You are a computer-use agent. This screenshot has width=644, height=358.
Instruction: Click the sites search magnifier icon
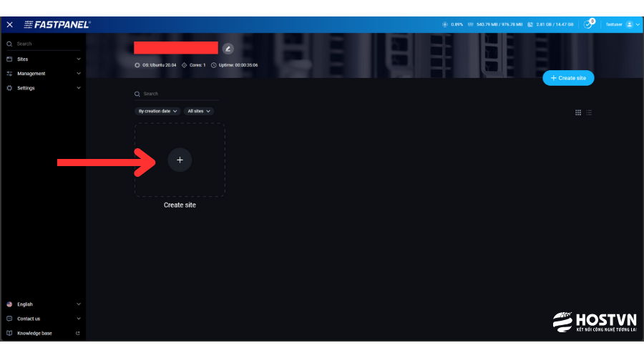(137, 94)
